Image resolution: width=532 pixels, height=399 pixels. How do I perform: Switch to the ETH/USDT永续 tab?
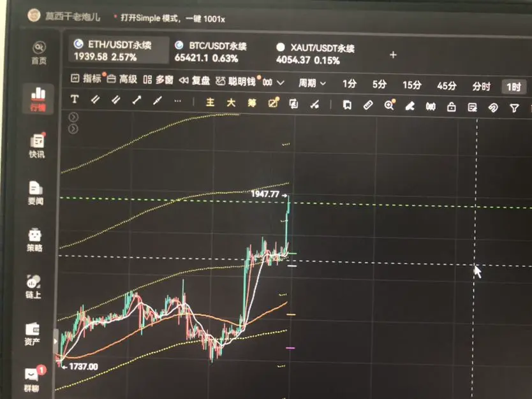tap(119, 50)
